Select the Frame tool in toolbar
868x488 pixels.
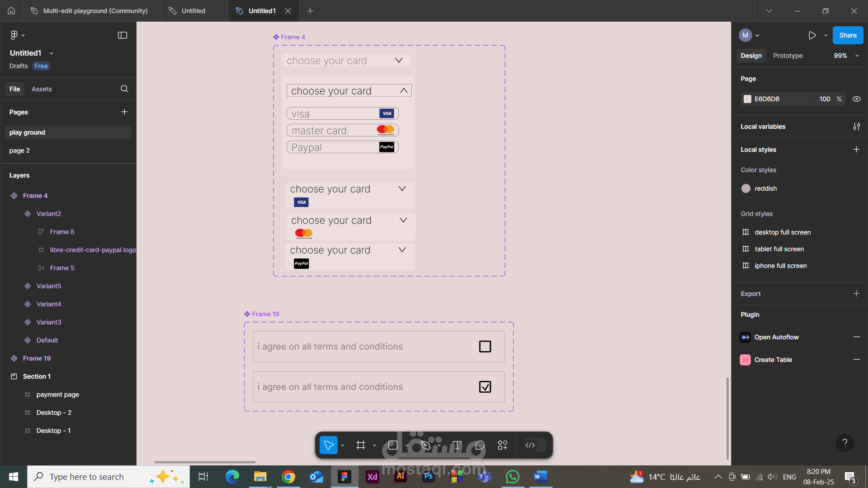pos(360,446)
